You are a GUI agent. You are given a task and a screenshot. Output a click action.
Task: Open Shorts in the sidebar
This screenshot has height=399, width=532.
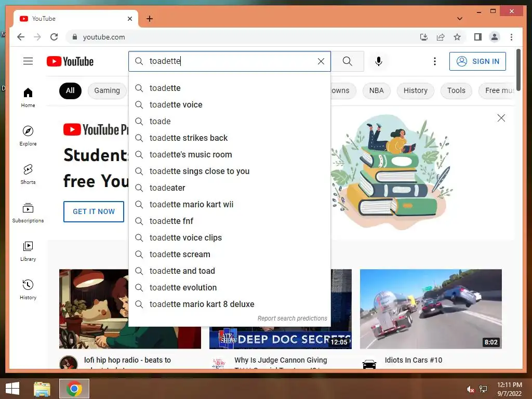[x=28, y=174]
